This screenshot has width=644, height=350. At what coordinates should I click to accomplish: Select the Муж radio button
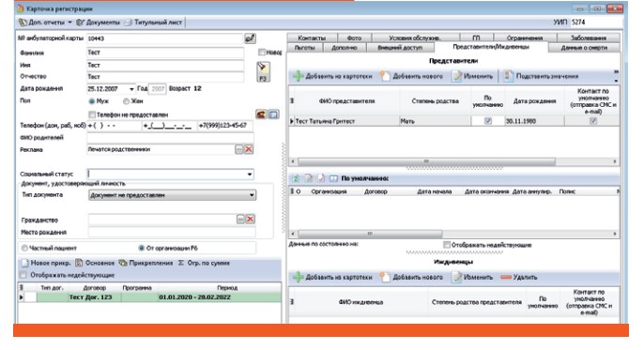tap(92, 101)
